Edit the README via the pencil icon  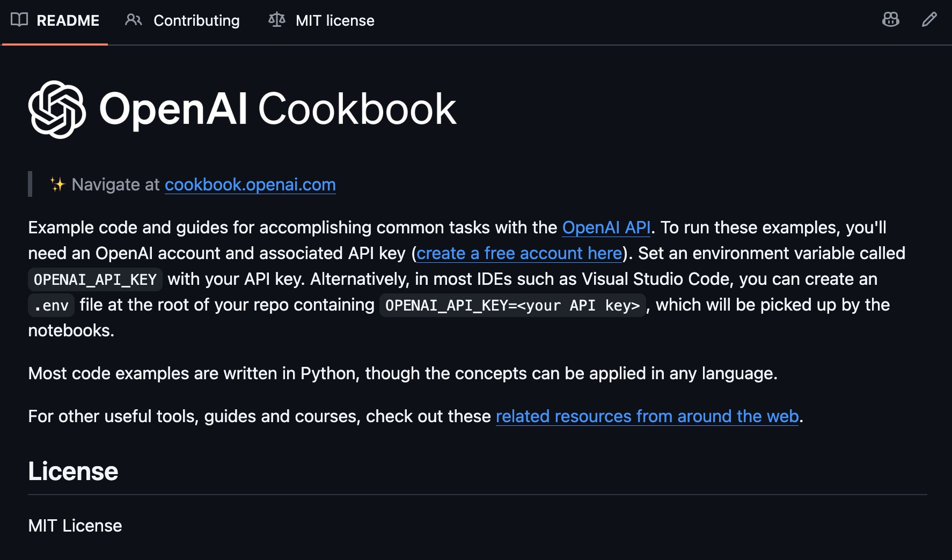929,20
